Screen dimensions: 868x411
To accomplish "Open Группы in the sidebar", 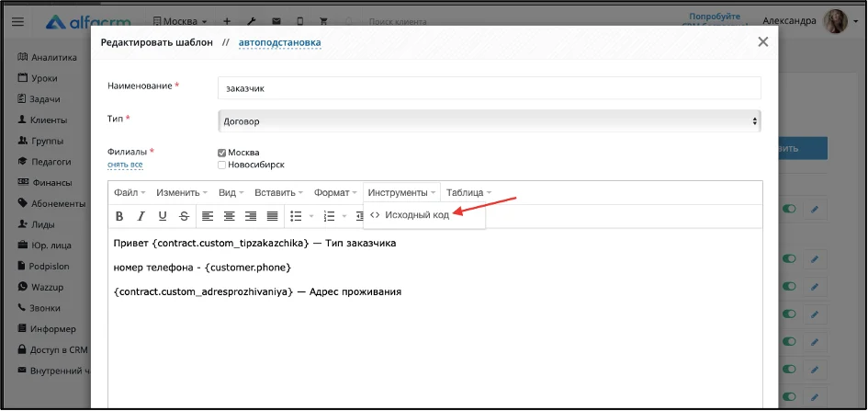I will [40, 141].
